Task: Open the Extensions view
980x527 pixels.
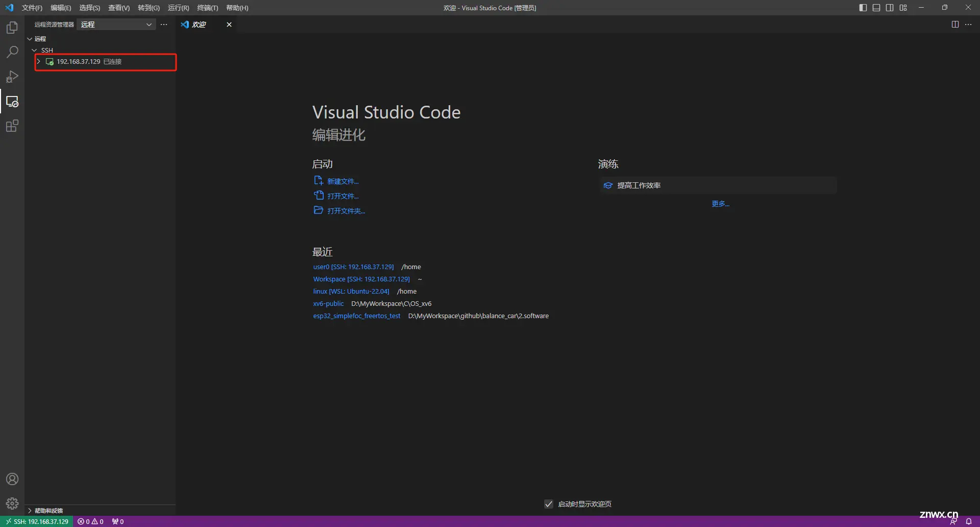Action: tap(12, 126)
